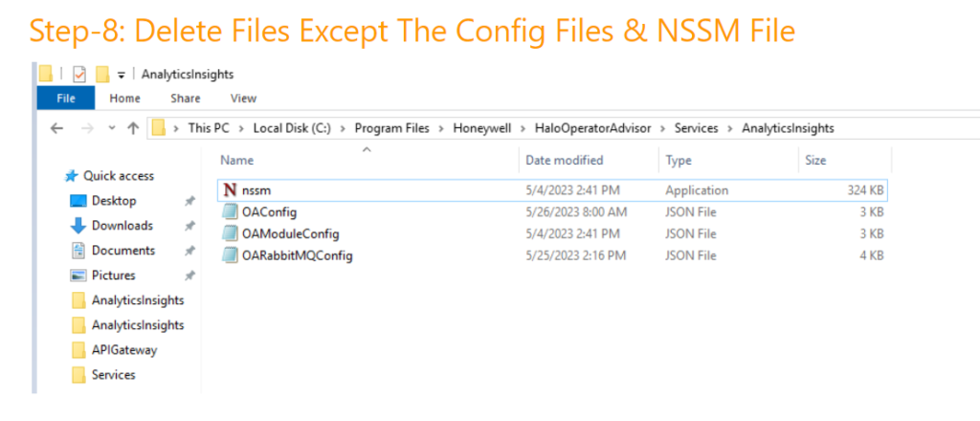Switch to the View ribbon tab
This screenshot has height=421, width=980.
pyautogui.click(x=243, y=98)
